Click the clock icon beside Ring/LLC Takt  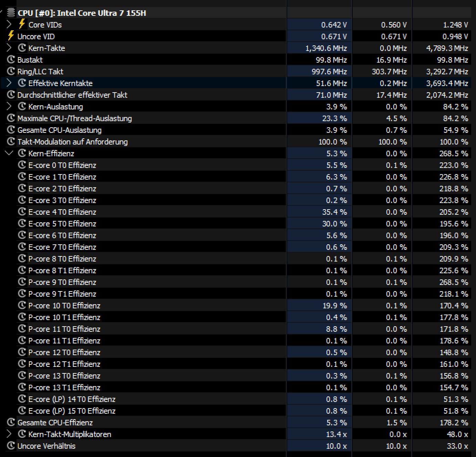[x=11, y=71]
